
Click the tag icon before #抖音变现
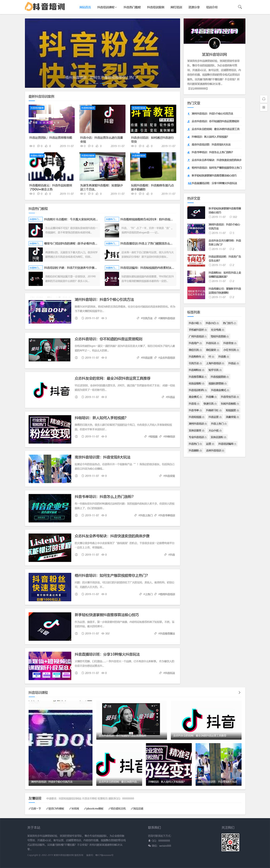click(x=160, y=476)
